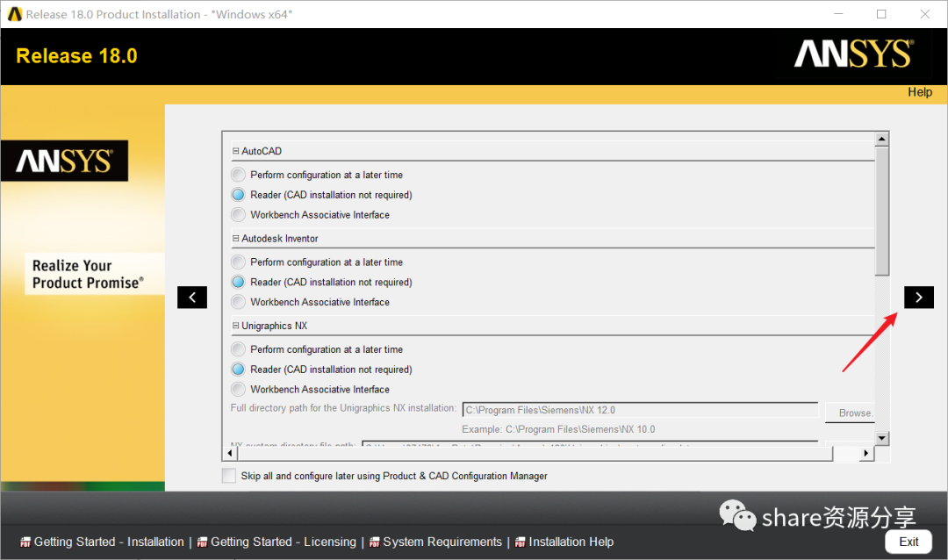948x560 pixels.
Task: Click Browse for NX installation path
Action: [850, 413]
